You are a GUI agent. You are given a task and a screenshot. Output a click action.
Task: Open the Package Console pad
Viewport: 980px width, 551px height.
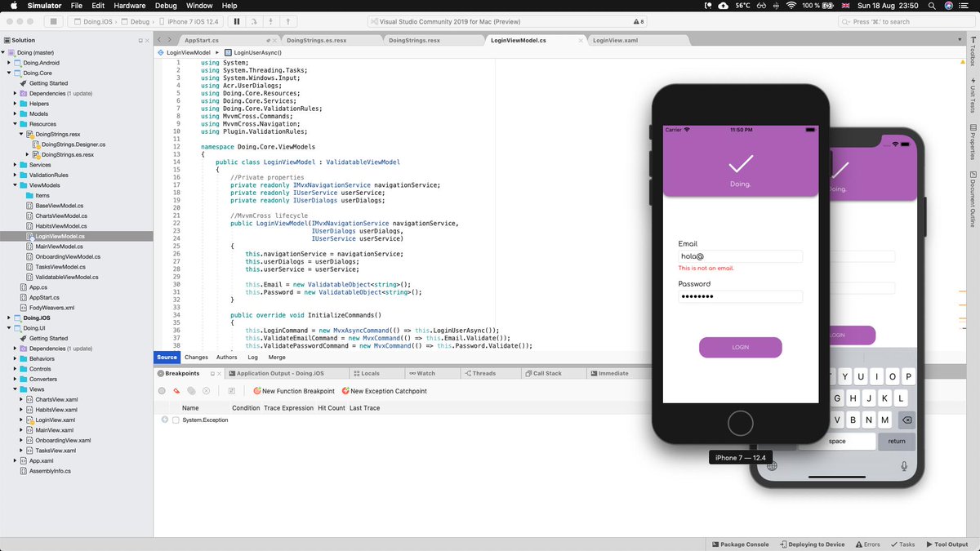tap(740, 544)
